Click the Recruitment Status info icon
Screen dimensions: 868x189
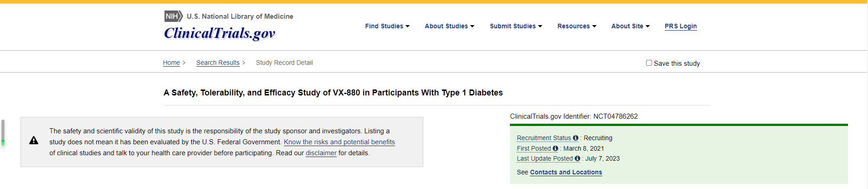click(x=575, y=138)
